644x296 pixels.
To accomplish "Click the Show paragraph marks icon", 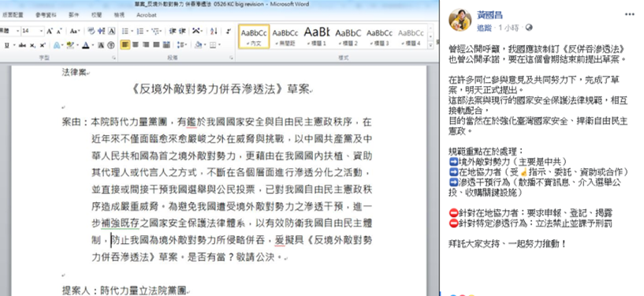I will click(229, 31).
